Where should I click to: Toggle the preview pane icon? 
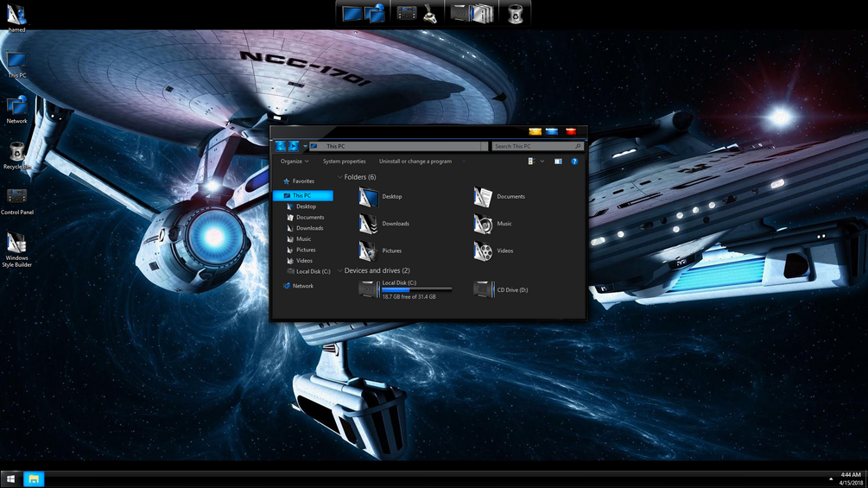(x=558, y=162)
